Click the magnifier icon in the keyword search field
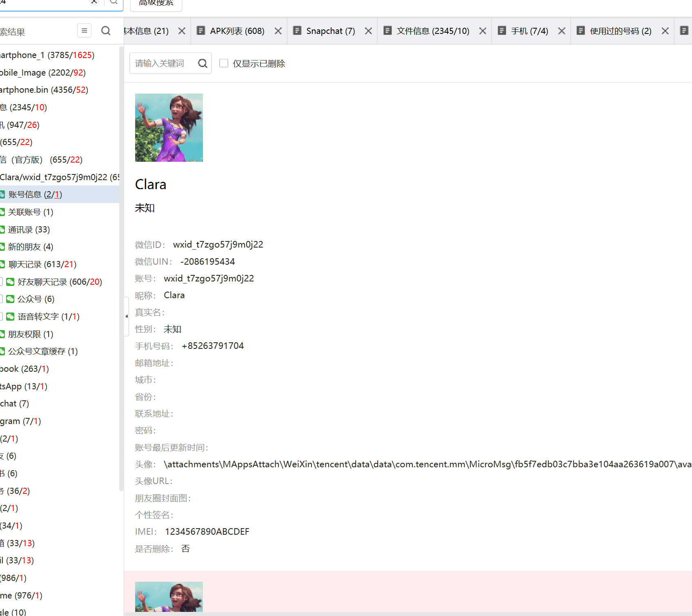 click(202, 63)
